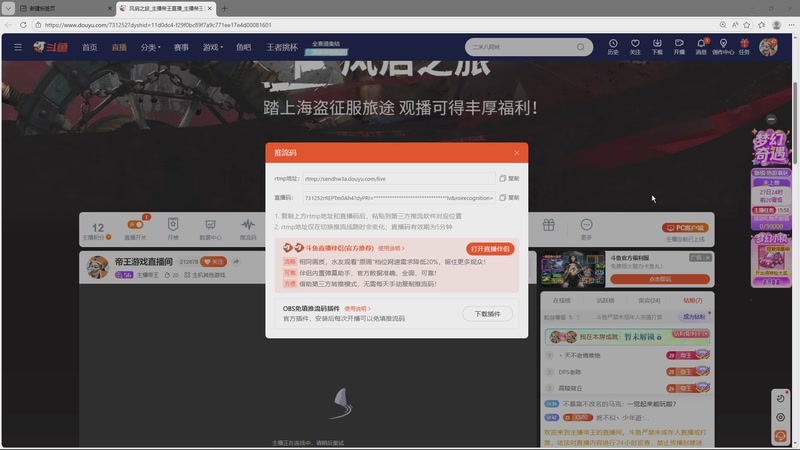Click the share arrow beside 关注
Image resolution: width=800 pixels, height=450 pixels.
(236, 261)
